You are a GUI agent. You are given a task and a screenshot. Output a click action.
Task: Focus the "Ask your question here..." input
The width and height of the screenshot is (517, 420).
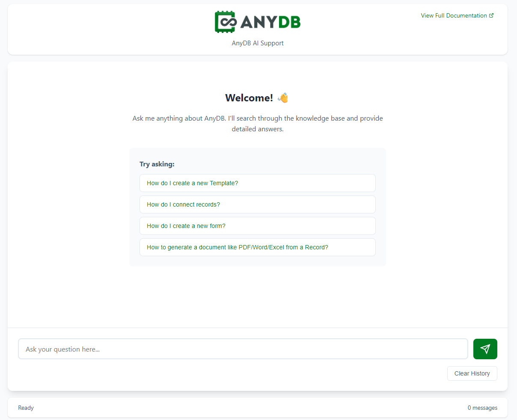pyautogui.click(x=243, y=349)
